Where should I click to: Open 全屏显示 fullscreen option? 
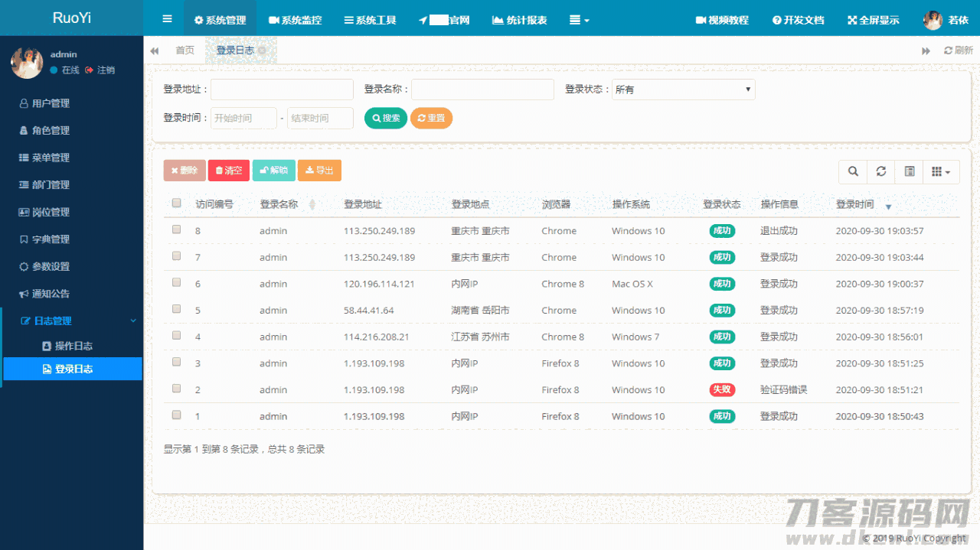(873, 21)
